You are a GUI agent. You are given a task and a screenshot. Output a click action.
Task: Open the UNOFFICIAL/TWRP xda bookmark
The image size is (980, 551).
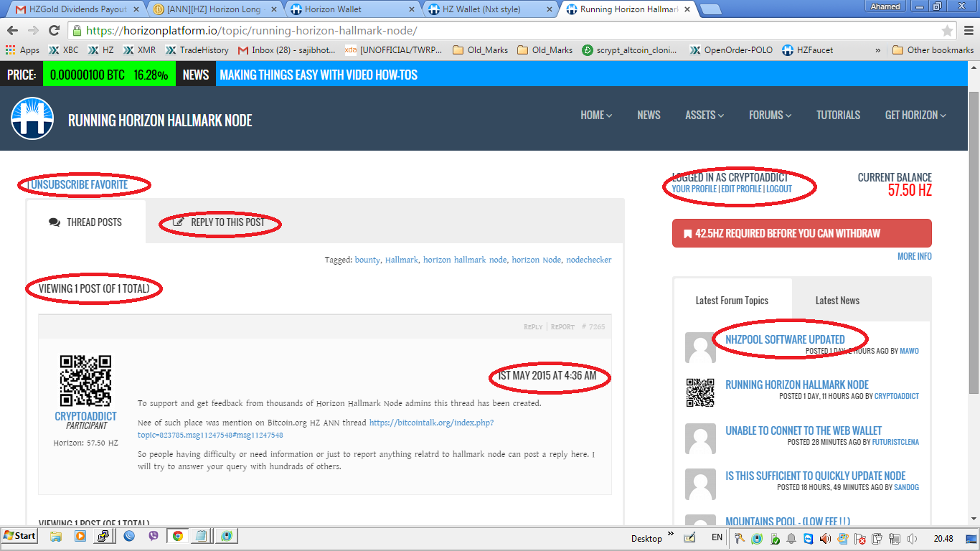coord(394,50)
